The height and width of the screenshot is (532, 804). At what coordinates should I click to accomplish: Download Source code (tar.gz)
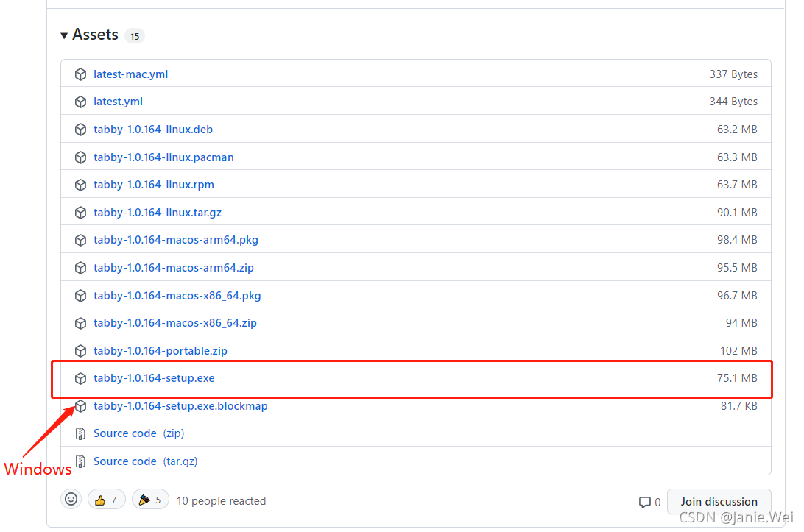click(x=145, y=461)
